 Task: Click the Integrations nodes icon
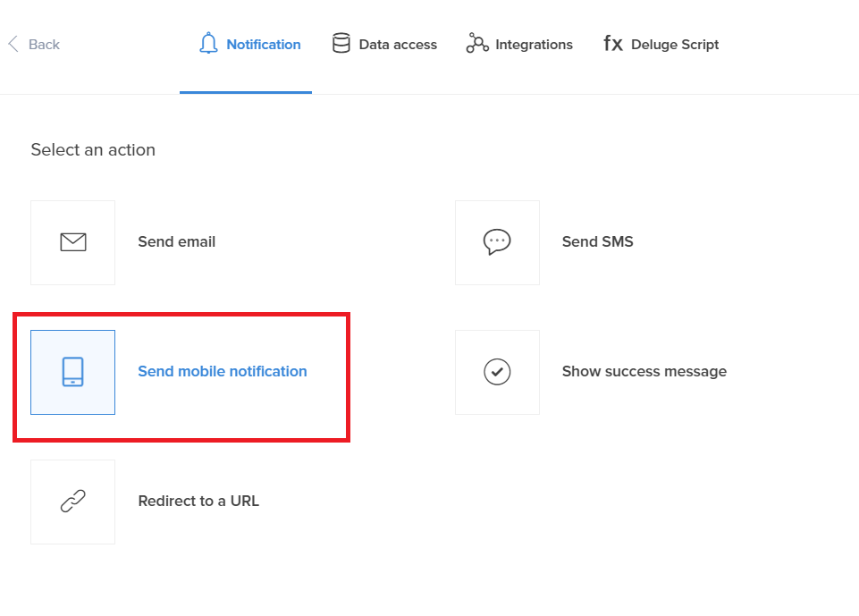[x=476, y=43]
